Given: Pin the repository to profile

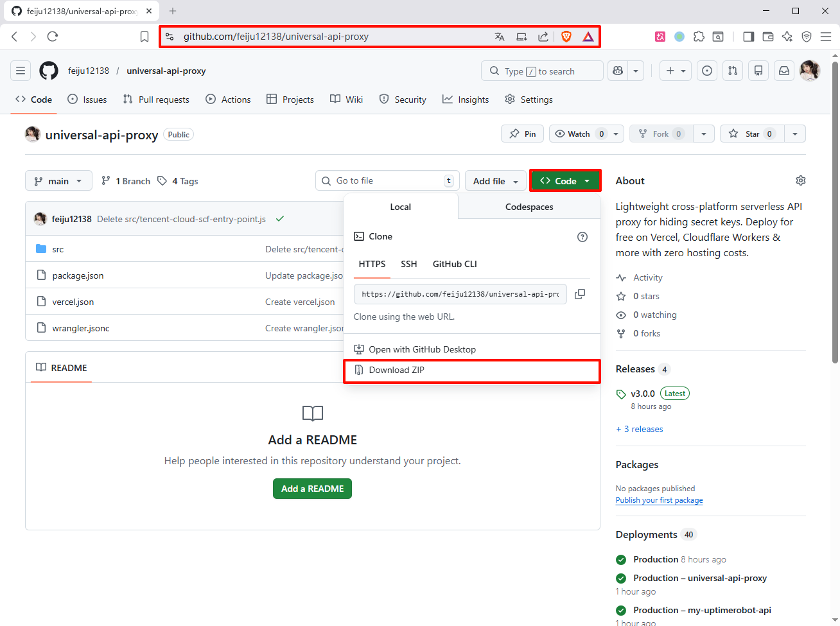Looking at the screenshot, I should (x=522, y=134).
